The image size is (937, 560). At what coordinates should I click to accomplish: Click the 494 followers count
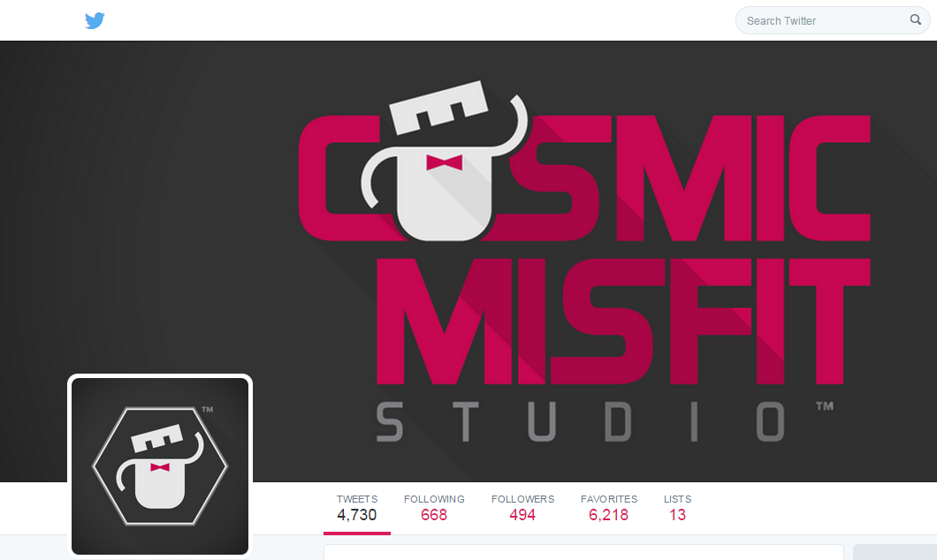click(x=522, y=515)
